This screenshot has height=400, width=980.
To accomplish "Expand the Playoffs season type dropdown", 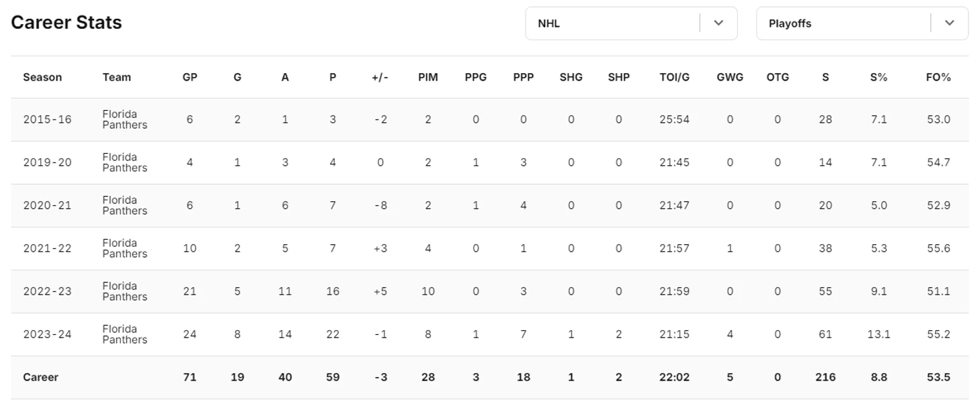I will click(862, 23).
